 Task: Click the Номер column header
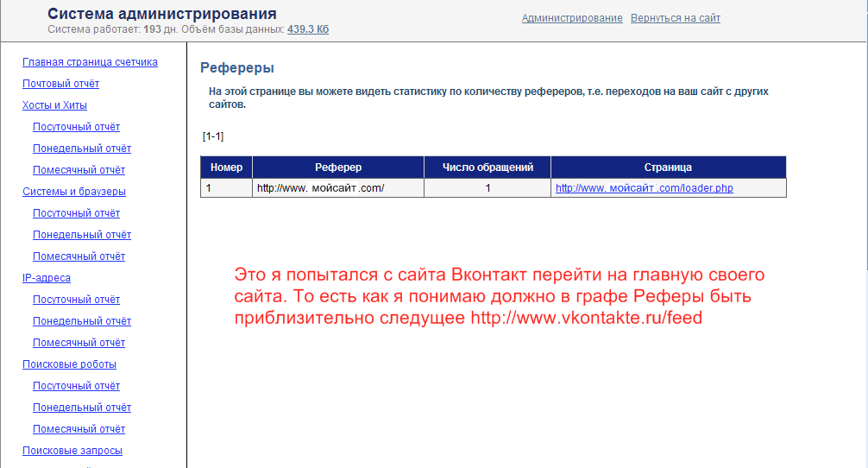[226, 168]
